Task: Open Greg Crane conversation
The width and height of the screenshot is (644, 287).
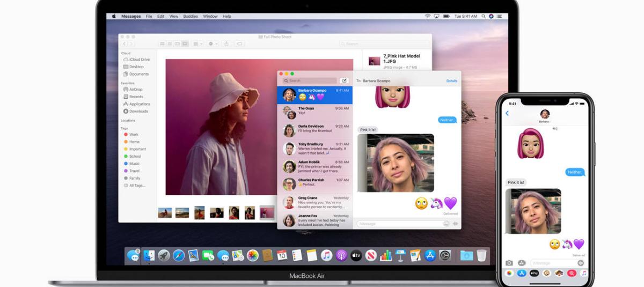Action: [x=315, y=202]
